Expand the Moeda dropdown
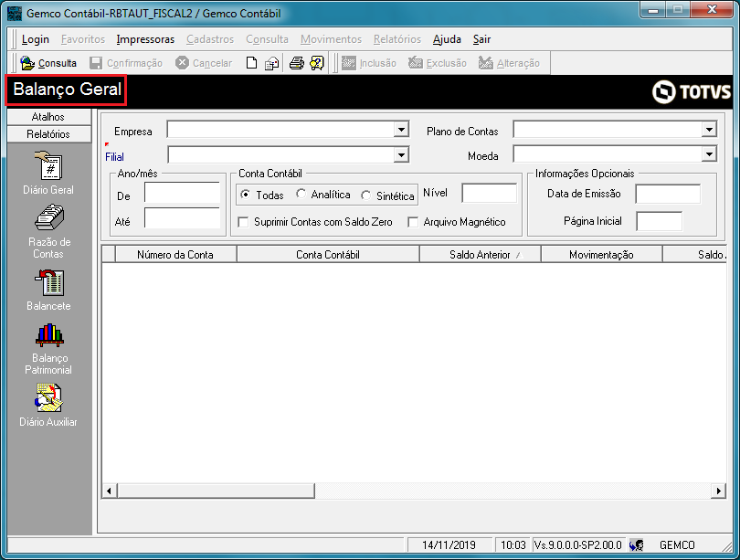The height and width of the screenshot is (560, 740). click(709, 153)
